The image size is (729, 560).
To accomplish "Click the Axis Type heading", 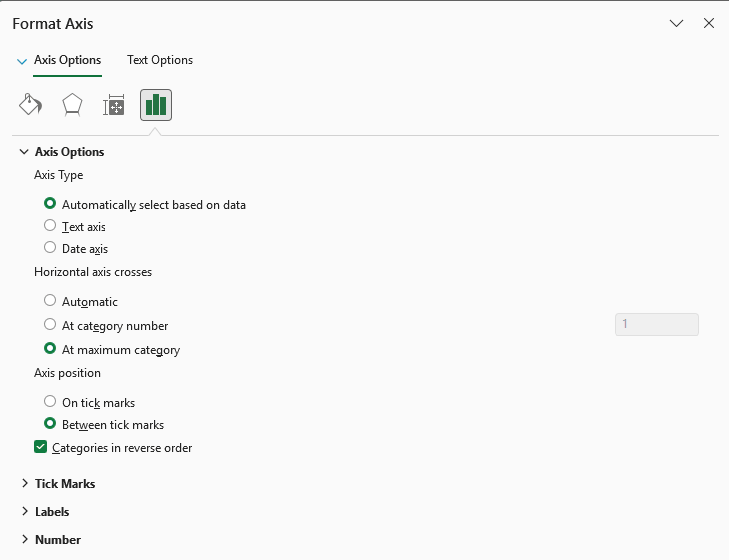I will [59, 175].
